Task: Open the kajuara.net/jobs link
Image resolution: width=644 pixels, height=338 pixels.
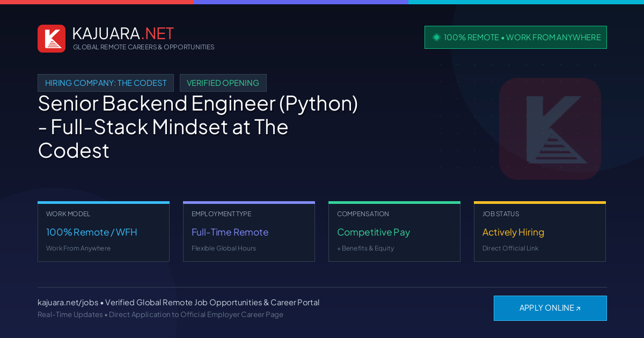Action: 68,303
